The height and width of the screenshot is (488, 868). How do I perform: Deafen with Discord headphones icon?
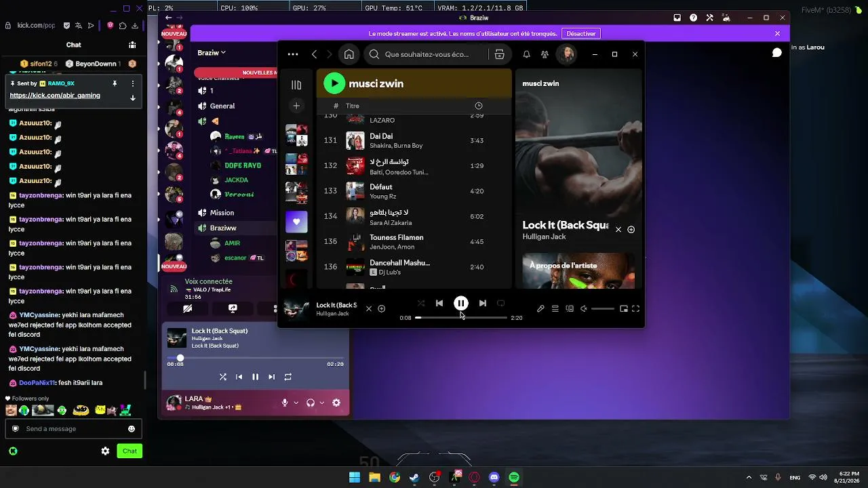pyautogui.click(x=311, y=403)
